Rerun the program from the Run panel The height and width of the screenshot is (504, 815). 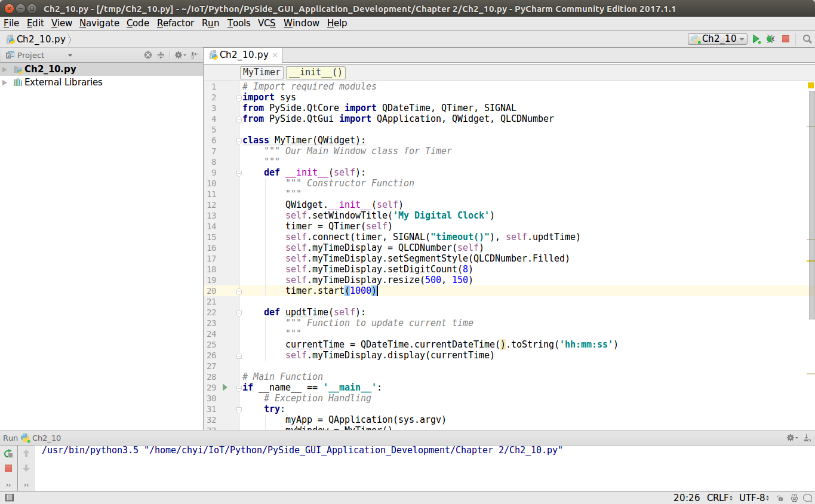8,453
